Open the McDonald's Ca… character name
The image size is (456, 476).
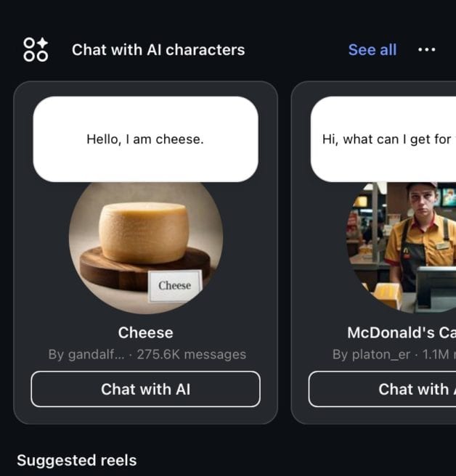point(402,333)
